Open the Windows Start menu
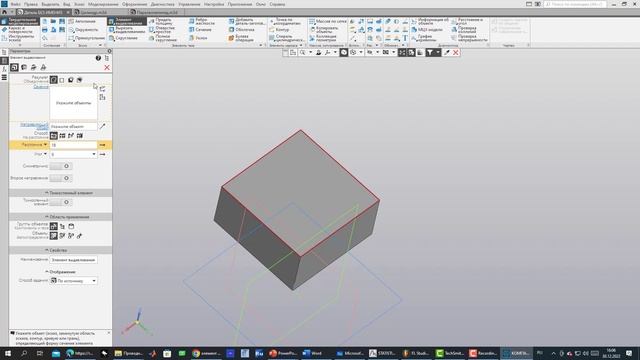Image resolution: width=640 pixels, height=360 pixels. click(8, 353)
